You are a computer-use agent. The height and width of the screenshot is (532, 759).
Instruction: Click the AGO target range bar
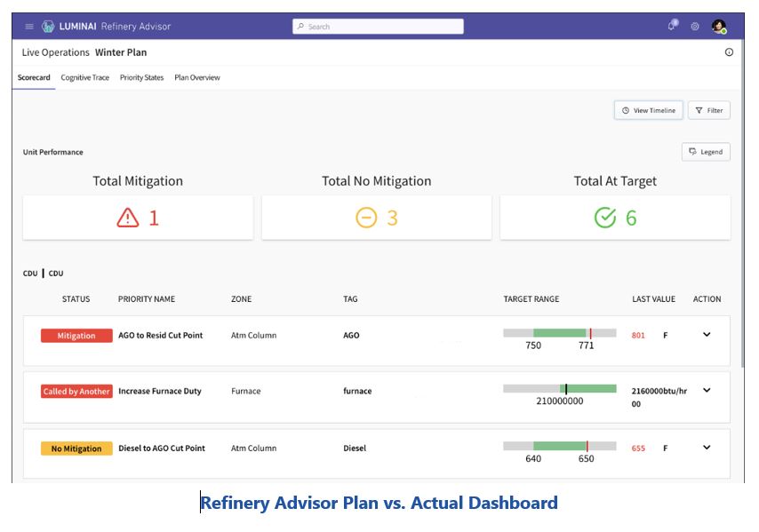(x=560, y=333)
